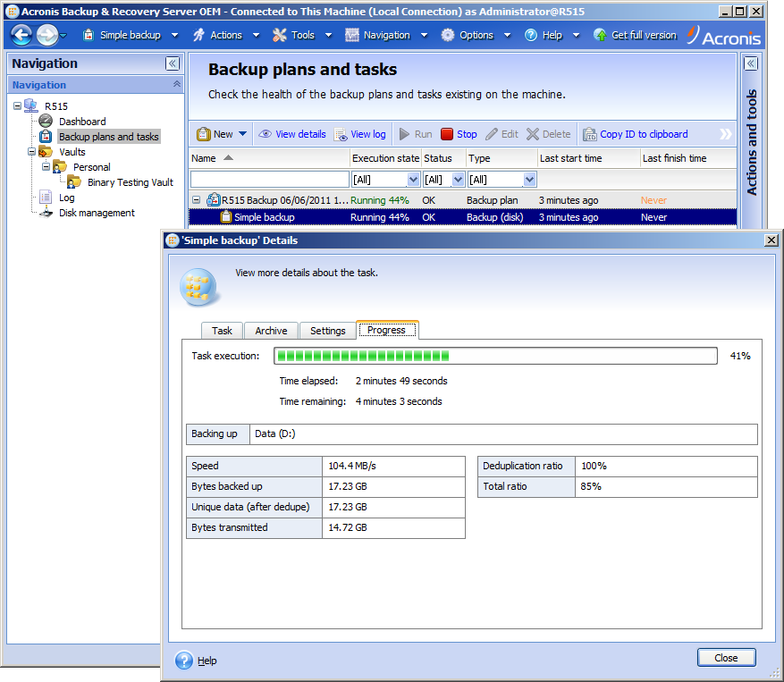Collapse the Navigation pane with double chevron
This screenshot has height=682, width=784.
click(x=173, y=63)
